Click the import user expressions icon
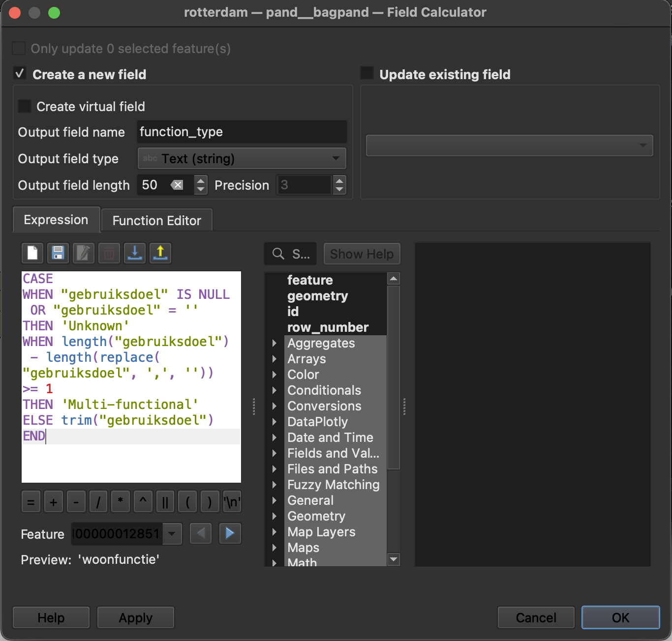The image size is (672, 641). (x=134, y=253)
